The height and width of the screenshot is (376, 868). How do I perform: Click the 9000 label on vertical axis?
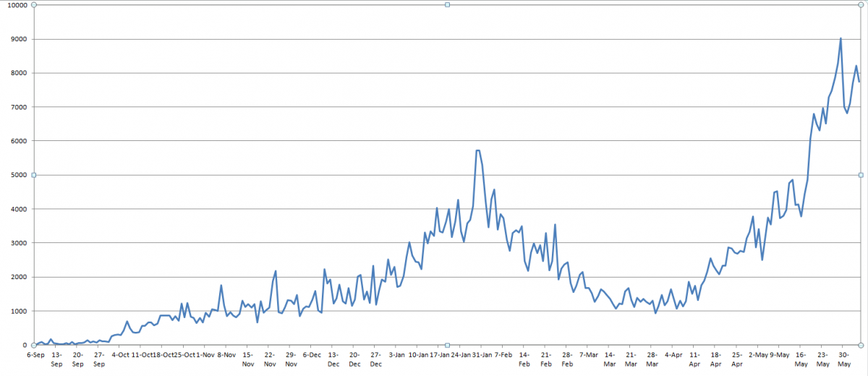18,40
